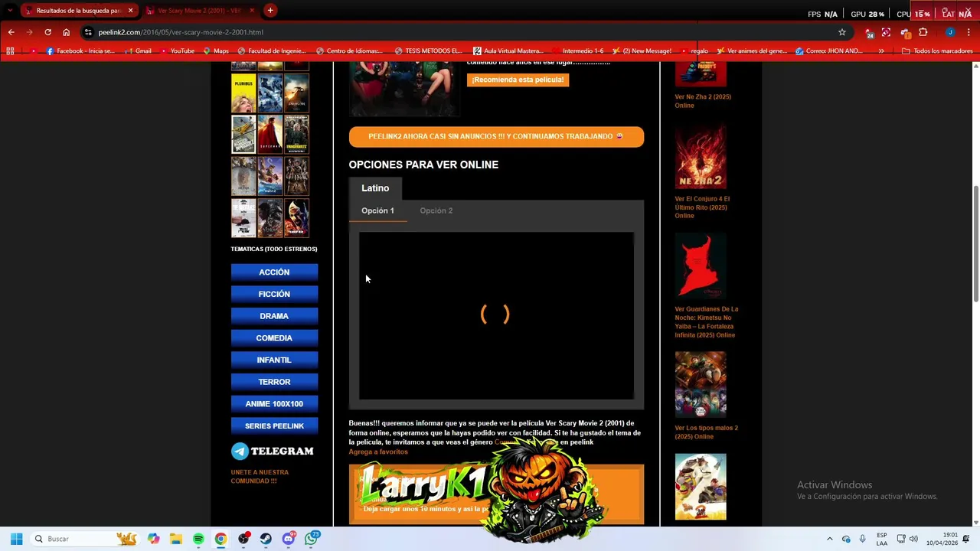Viewport: 980px width, 551px height.
Task: Open File Explorer from the taskbar
Action: coord(176,539)
